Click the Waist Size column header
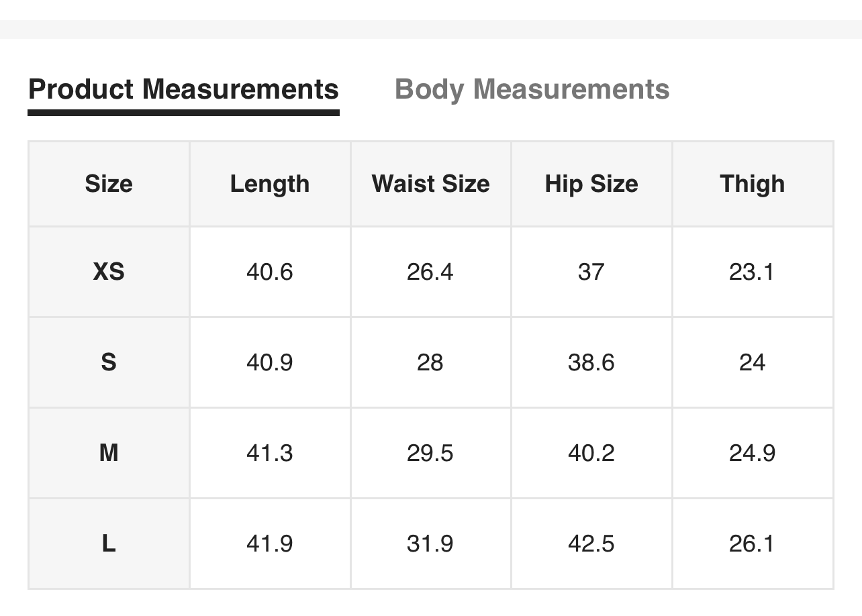This screenshot has width=862, height=616. click(x=430, y=184)
